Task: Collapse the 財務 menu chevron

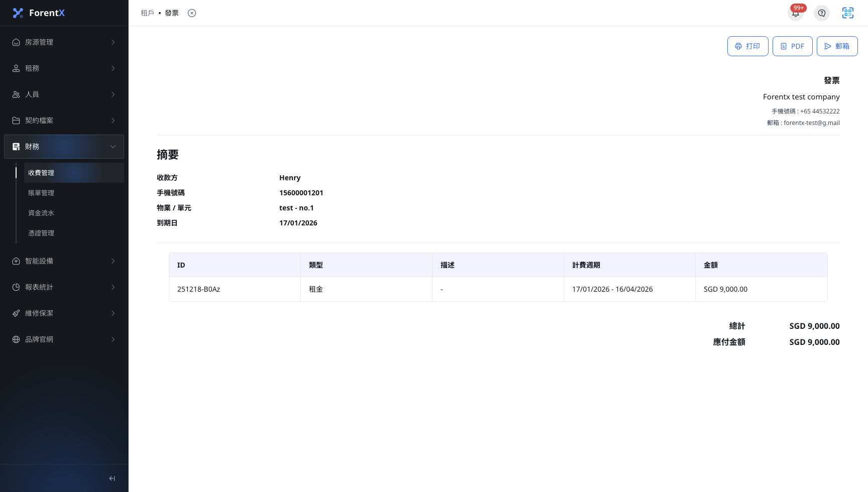Action: point(113,147)
